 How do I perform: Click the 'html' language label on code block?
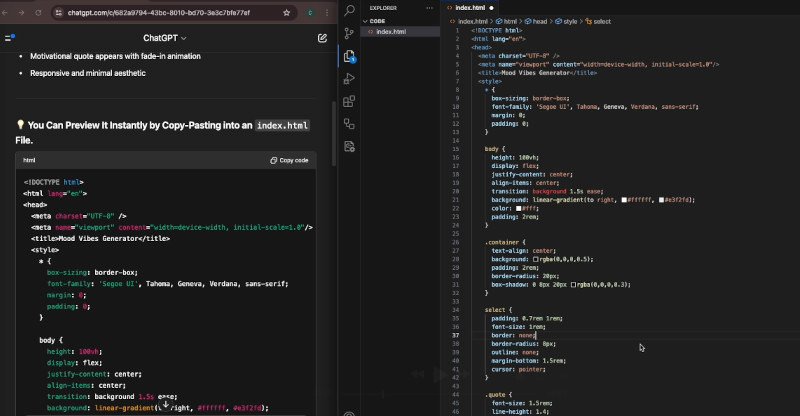(x=29, y=160)
